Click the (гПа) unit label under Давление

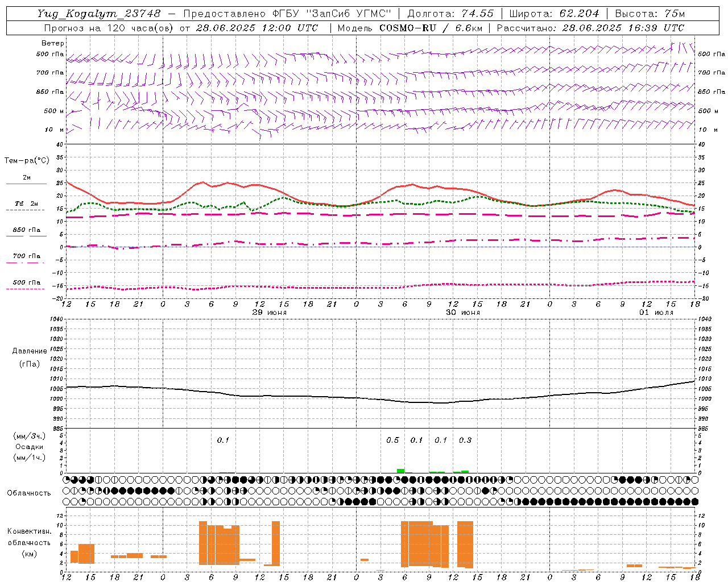click(30, 364)
